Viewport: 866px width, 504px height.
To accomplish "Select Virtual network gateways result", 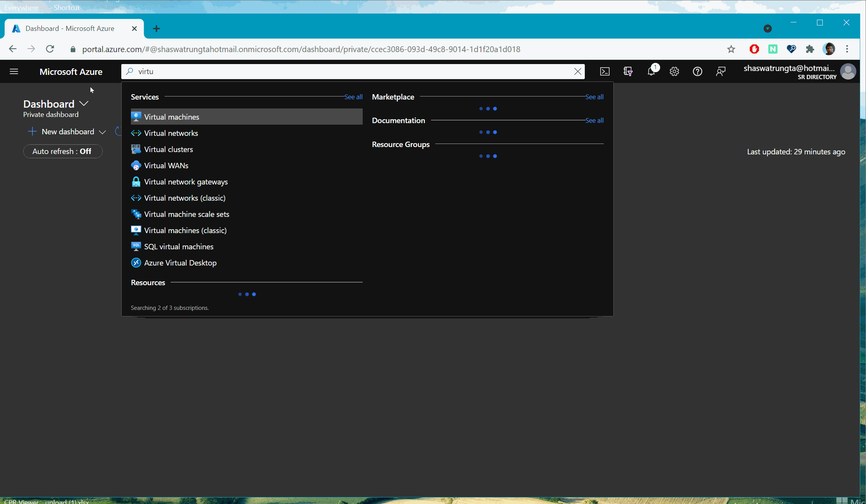I will tap(246, 182).
